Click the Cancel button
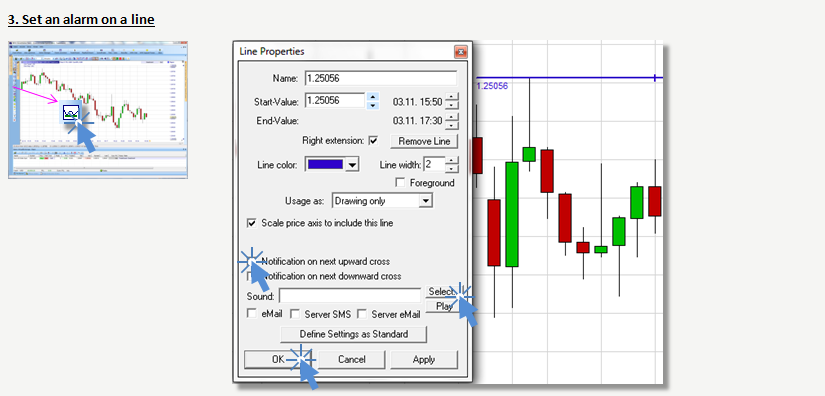This screenshot has width=825, height=396. (351, 360)
